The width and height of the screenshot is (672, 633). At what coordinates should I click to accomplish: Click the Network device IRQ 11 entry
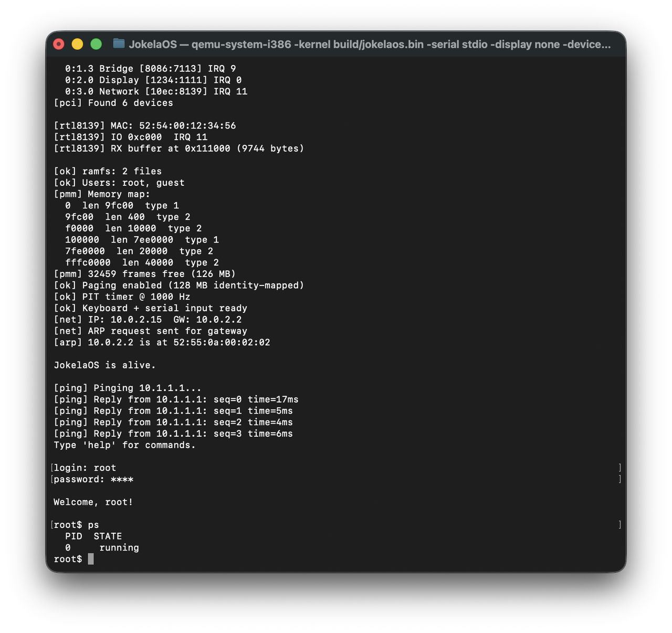(x=156, y=91)
